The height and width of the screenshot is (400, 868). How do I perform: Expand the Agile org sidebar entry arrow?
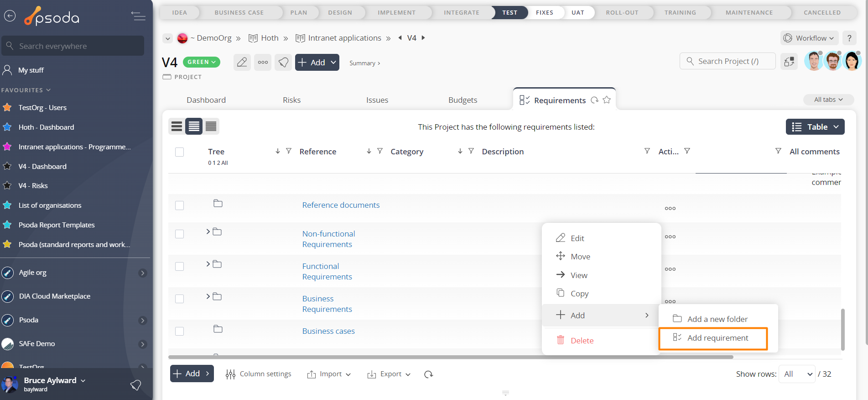(142, 273)
